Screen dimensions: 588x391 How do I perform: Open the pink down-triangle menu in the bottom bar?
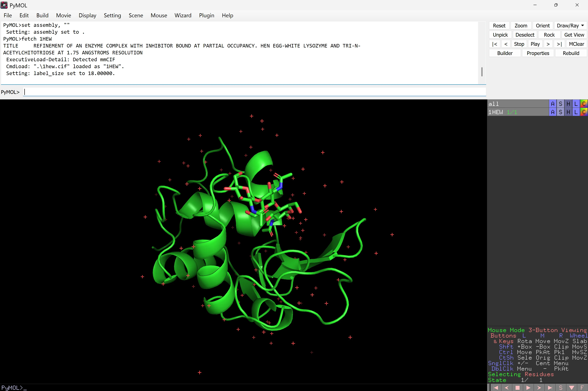click(x=572, y=388)
